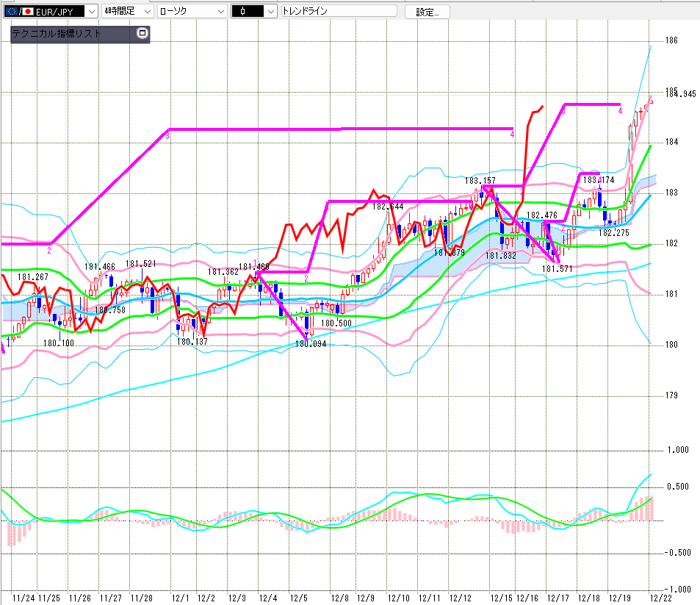The width and height of the screenshot is (700, 605).
Task: Click the 182.644 price label
Action: point(389,207)
